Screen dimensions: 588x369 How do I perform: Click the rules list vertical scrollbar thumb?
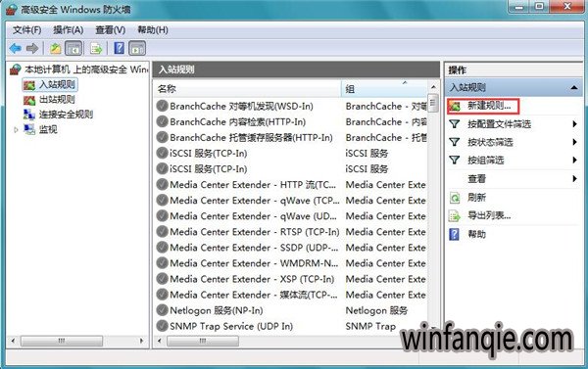pos(433,103)
